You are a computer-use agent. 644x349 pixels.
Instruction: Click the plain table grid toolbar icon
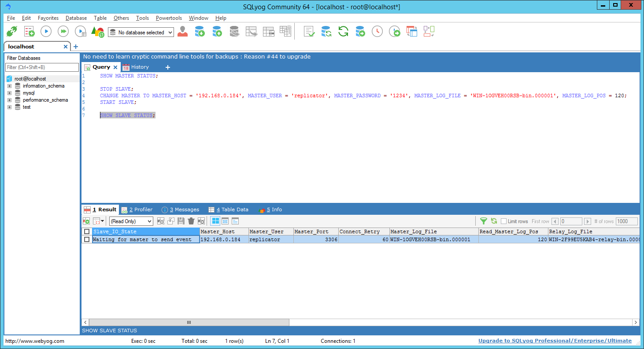(268, 32)
